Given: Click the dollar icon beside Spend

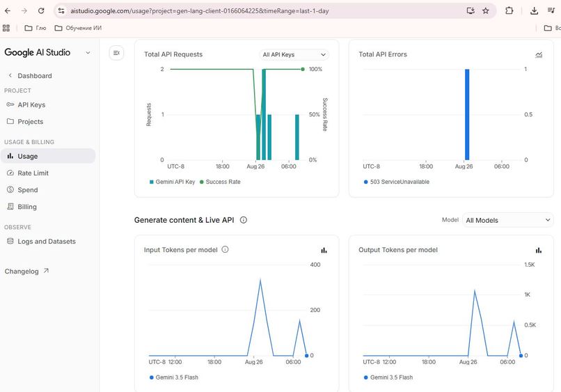Looking at the screenshot, I should click(10, 189).
